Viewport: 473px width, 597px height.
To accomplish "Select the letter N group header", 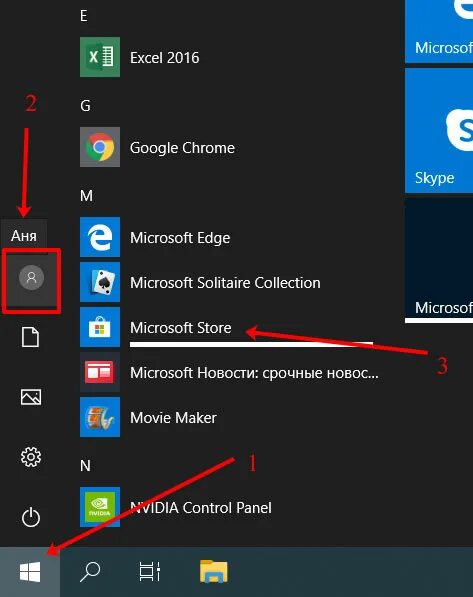I will point(85,466).
